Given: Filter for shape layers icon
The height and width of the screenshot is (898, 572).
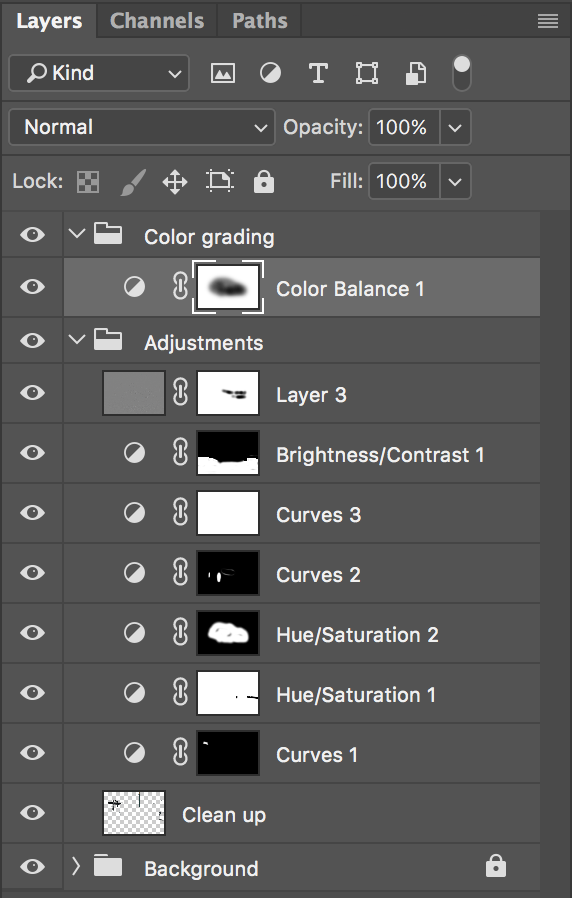Looking at the screenshot, I should 366,73.
